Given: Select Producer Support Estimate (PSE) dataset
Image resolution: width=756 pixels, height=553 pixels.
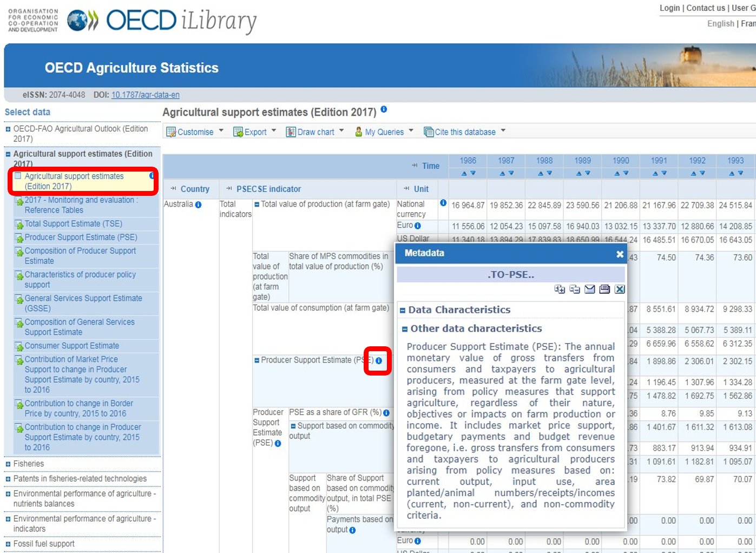Looking at the screenshot, I should click(81, 237).
